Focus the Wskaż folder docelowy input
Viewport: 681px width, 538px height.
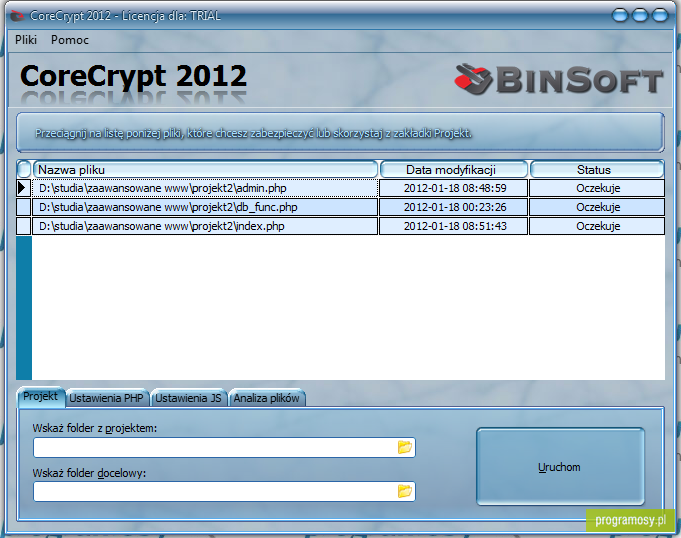pos(224,491)
